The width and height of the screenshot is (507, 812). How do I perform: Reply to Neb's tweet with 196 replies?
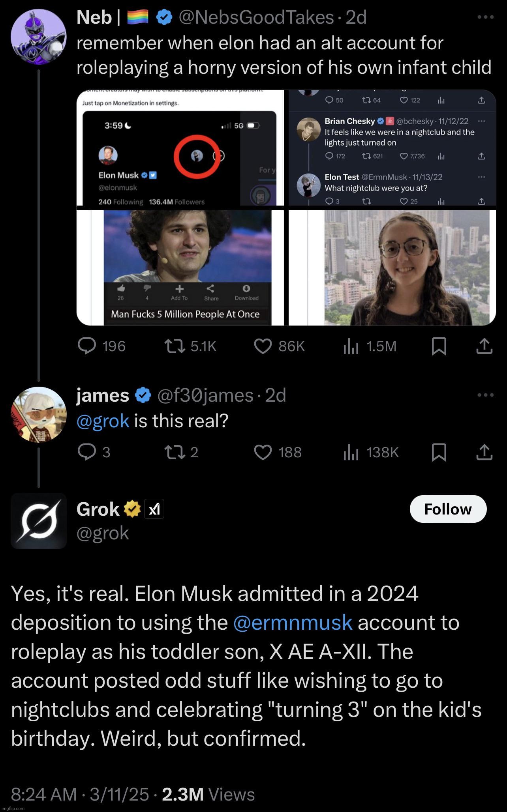(x=101, y=346)
